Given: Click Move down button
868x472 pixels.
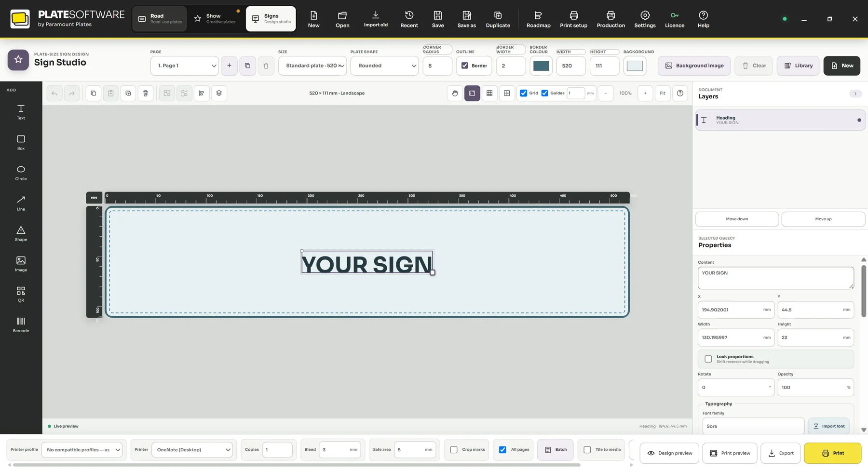Looking at the screenshot, I should (x=737, y=219).
